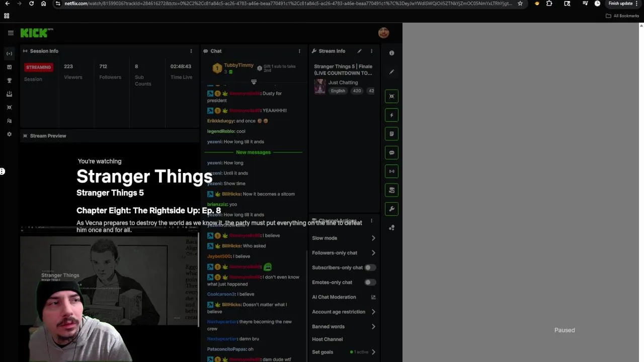Toggle the camera widget button

[x=391, y=190]
